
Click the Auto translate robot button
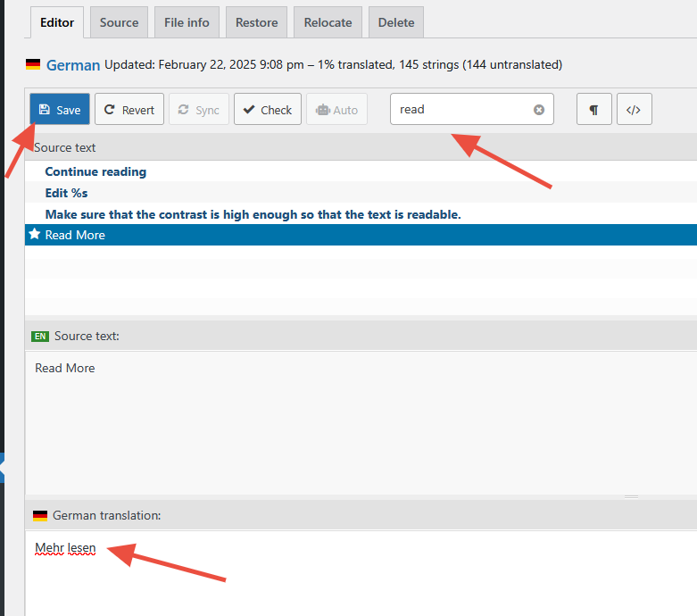[x=336, y=110]
